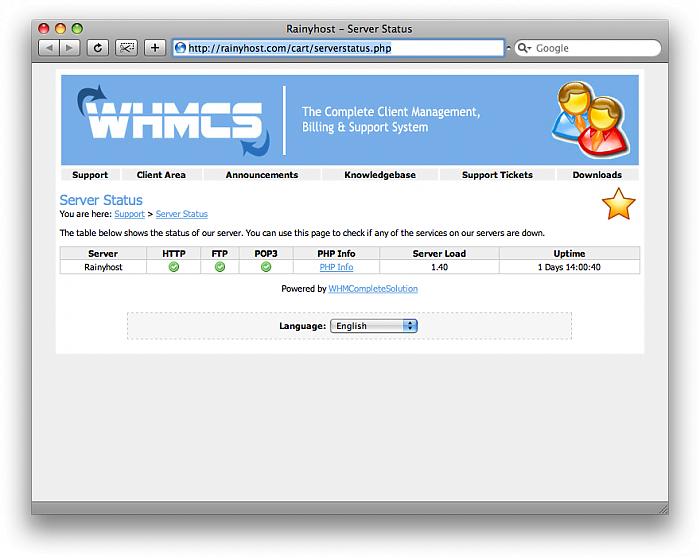Screen dimensions: 700x558
Task: Open the Knowledgebase menu item
Action: (x=380, y=175)
